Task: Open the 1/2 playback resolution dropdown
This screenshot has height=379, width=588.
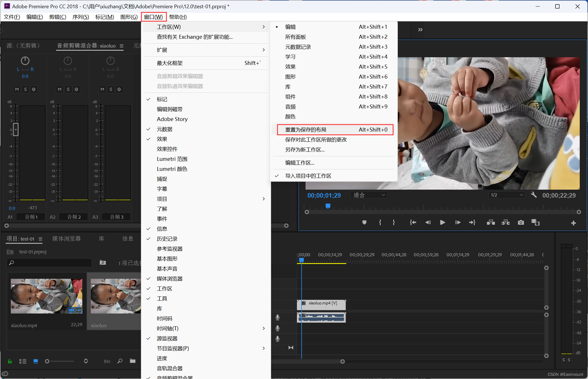Action: click(507, 195)
